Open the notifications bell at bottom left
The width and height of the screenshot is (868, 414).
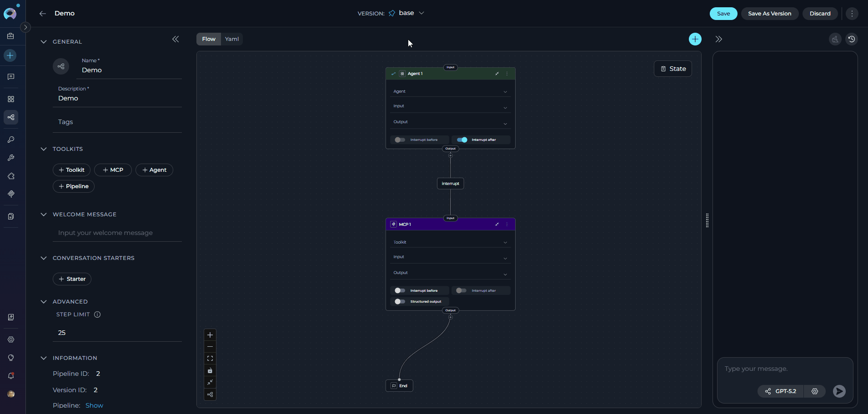point(11,376)
